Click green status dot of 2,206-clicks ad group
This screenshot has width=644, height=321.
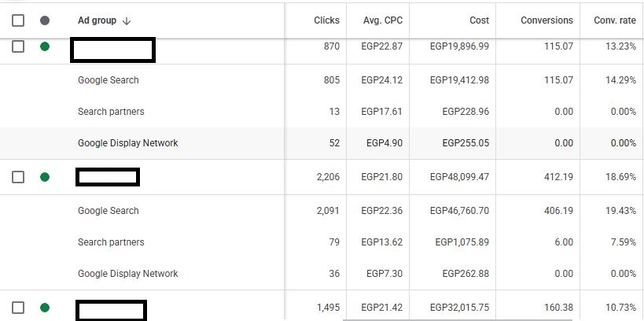pos(44,177)
